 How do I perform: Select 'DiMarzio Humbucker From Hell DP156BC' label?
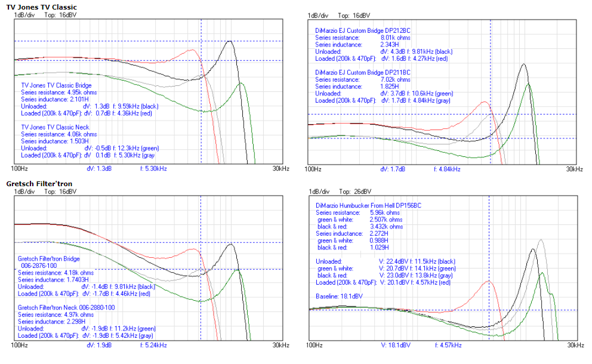(x=368, y=206)
